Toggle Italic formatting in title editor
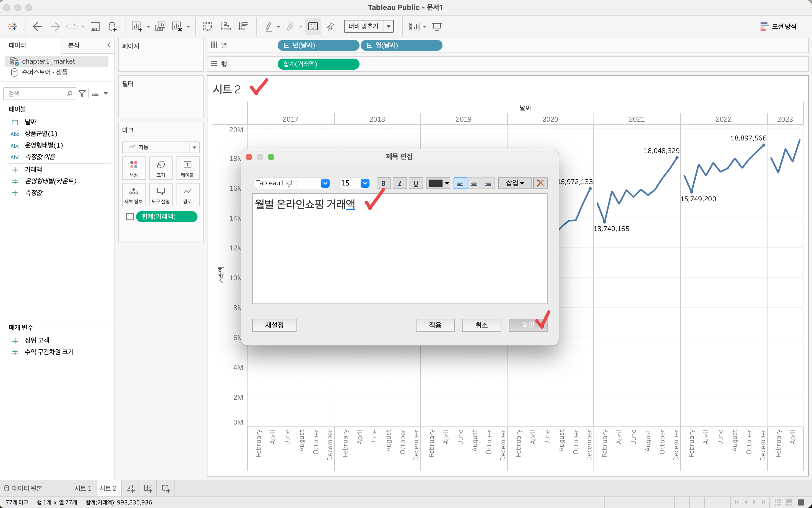Viewport: 812px width, 508px height. click(x=400, y=183)
